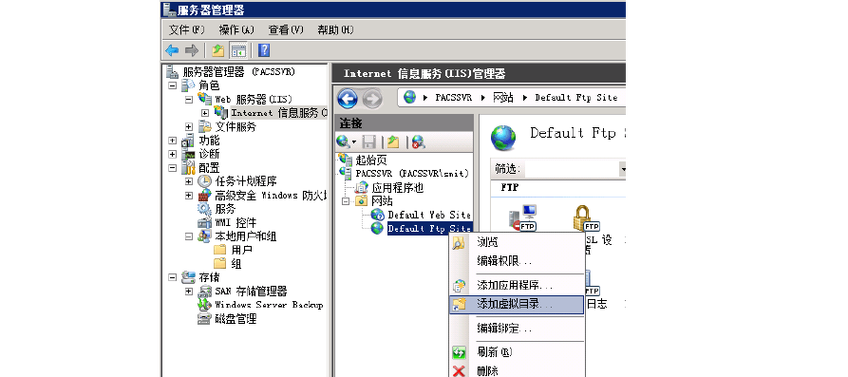Open the 查看(V) menu
This screenshot has width=848, height=377.
pos(286,30)
